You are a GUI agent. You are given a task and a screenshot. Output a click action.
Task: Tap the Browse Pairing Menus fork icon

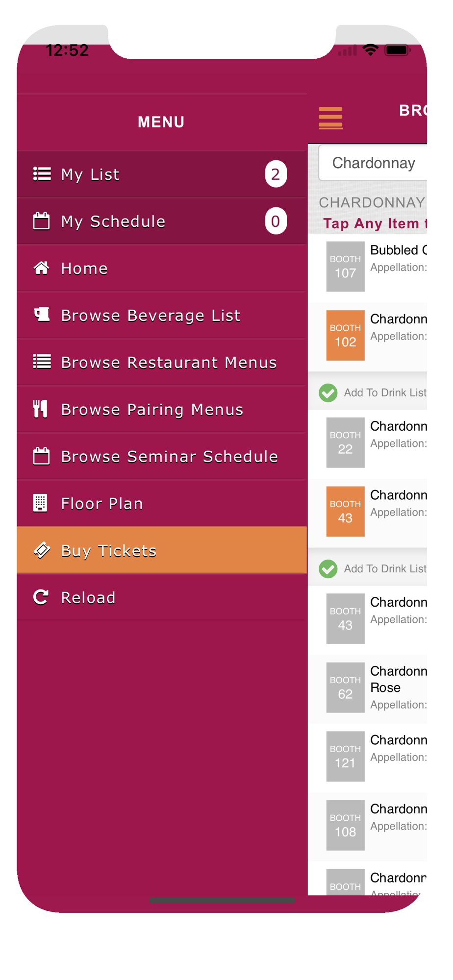tap(40, 409)
